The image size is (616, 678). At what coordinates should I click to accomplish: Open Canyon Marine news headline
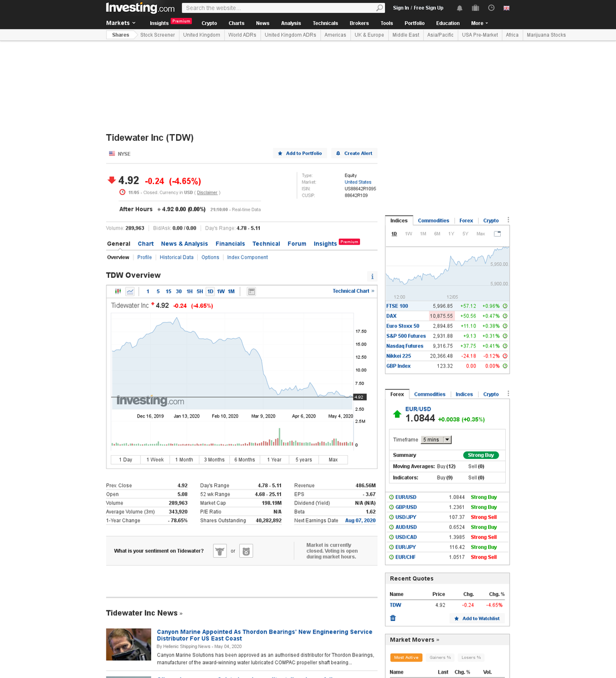pyautogui.click(x=265, y=635)
